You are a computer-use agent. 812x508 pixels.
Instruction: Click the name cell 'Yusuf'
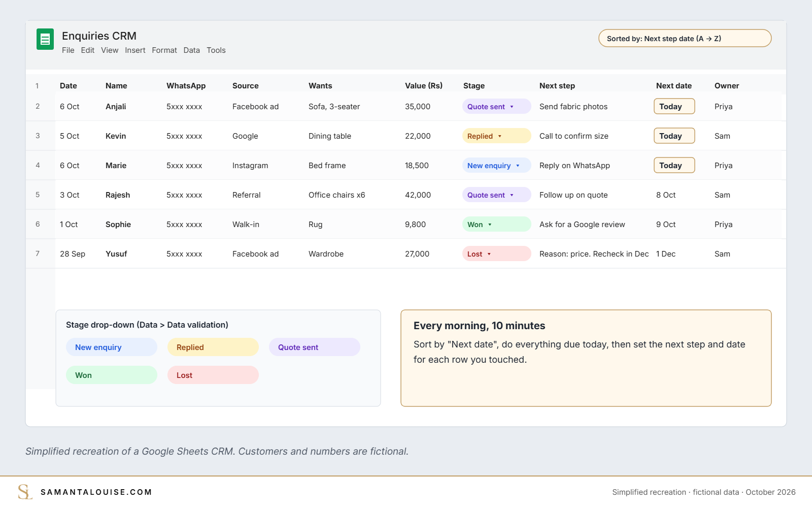click(116, 254)
